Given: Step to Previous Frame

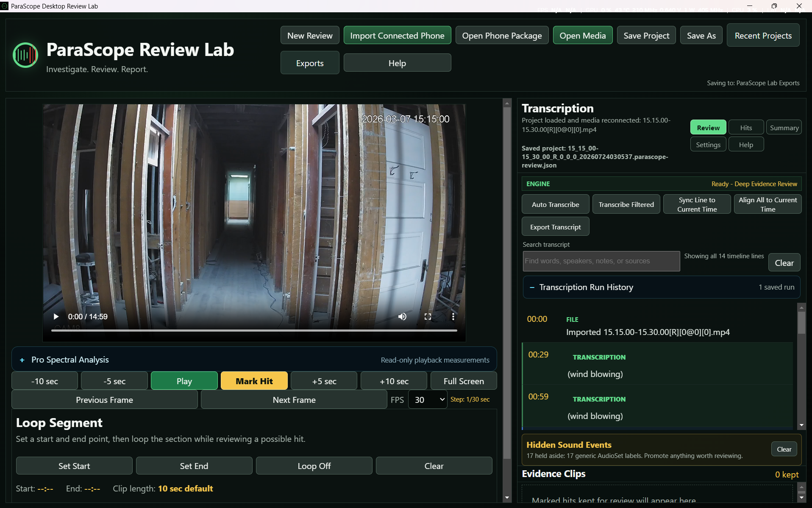Looking at the screenshot, I should point(104,399).
